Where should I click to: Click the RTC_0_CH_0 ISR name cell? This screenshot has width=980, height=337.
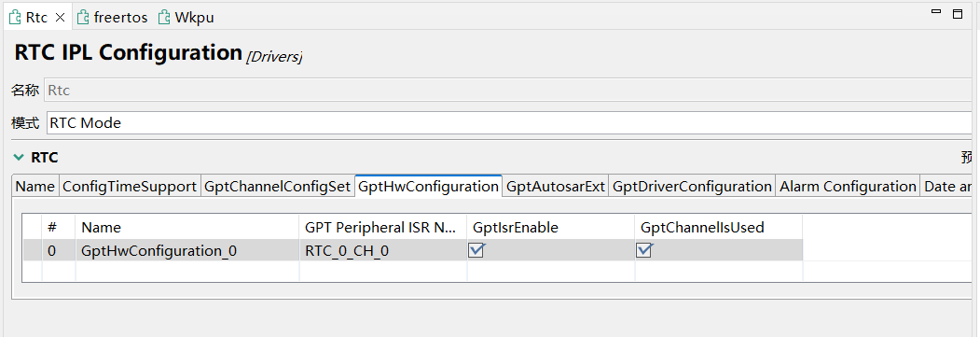click(383, 251)
